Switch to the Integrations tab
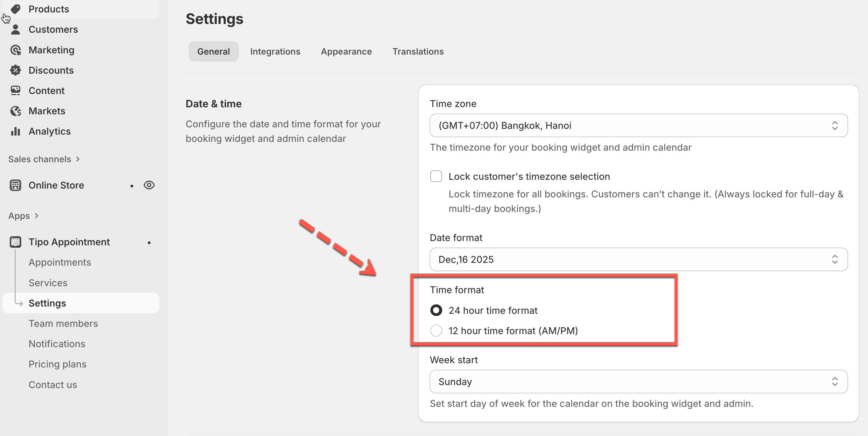 275,52
